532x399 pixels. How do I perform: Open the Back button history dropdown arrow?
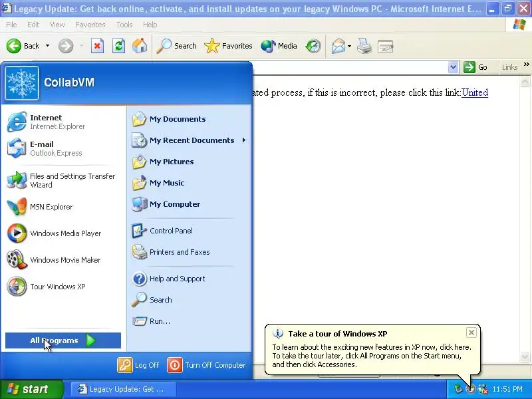[47, 46]
